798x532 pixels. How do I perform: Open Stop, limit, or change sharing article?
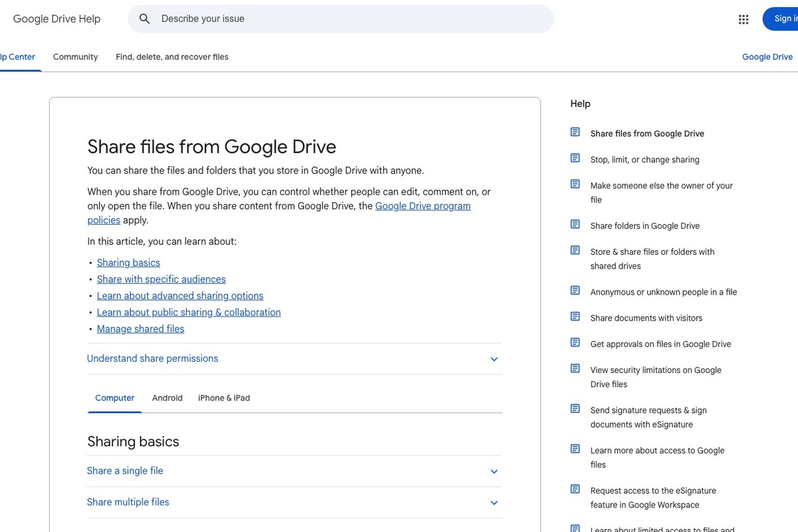(645, 160)
